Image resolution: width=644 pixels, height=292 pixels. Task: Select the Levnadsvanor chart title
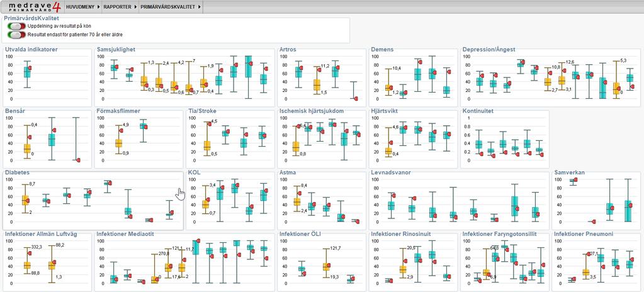pyautogui.click(x=390, y=172)
